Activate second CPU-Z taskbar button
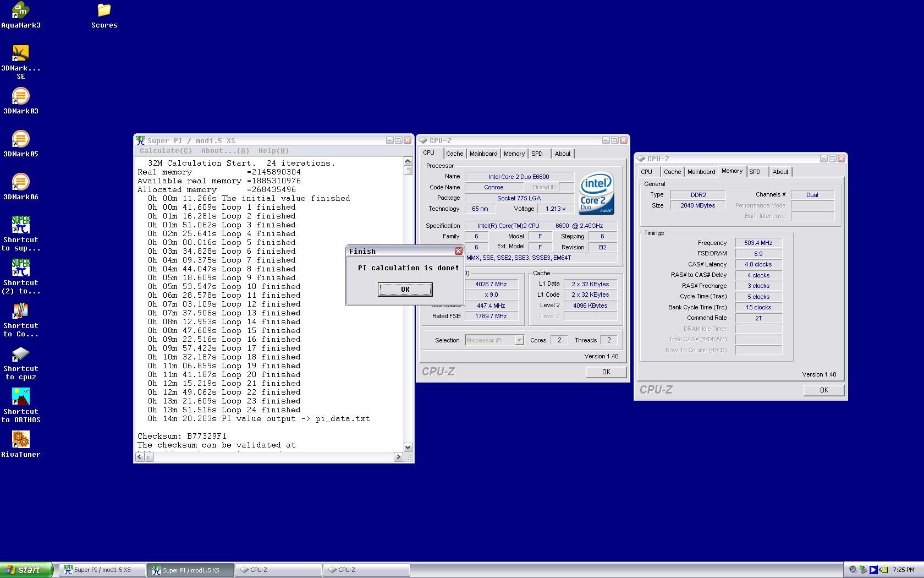 [366, 570]
